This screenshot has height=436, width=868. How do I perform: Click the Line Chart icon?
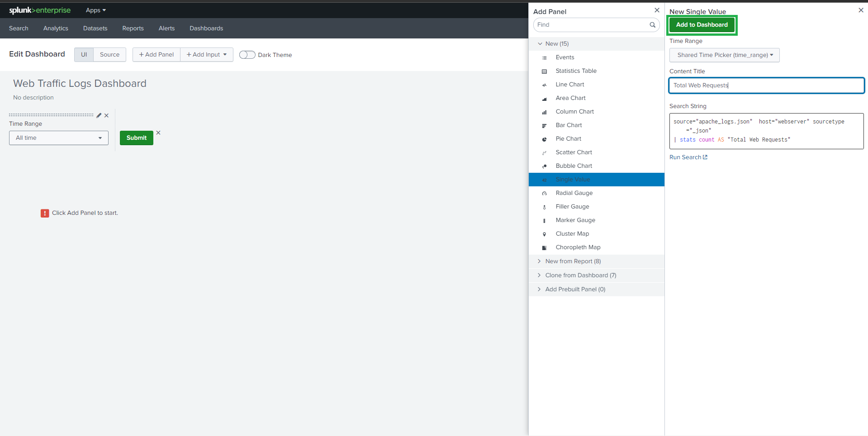pos(545,85)
